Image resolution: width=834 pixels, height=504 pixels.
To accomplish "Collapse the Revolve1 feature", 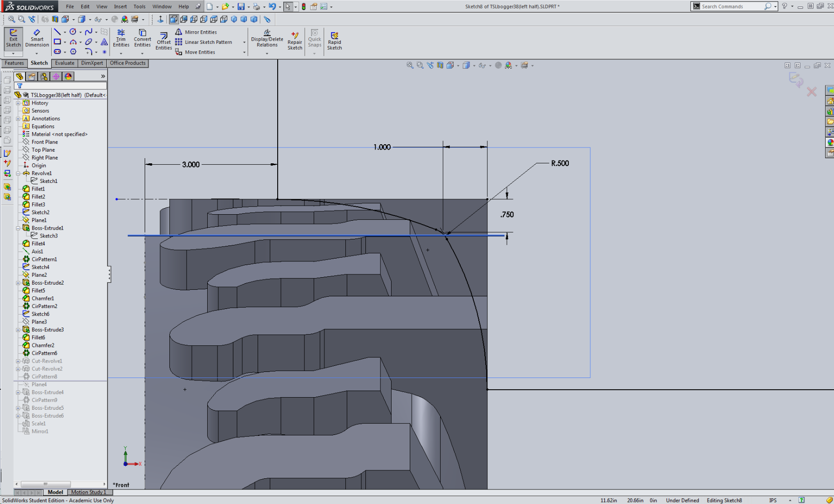I will pos(18,173).
